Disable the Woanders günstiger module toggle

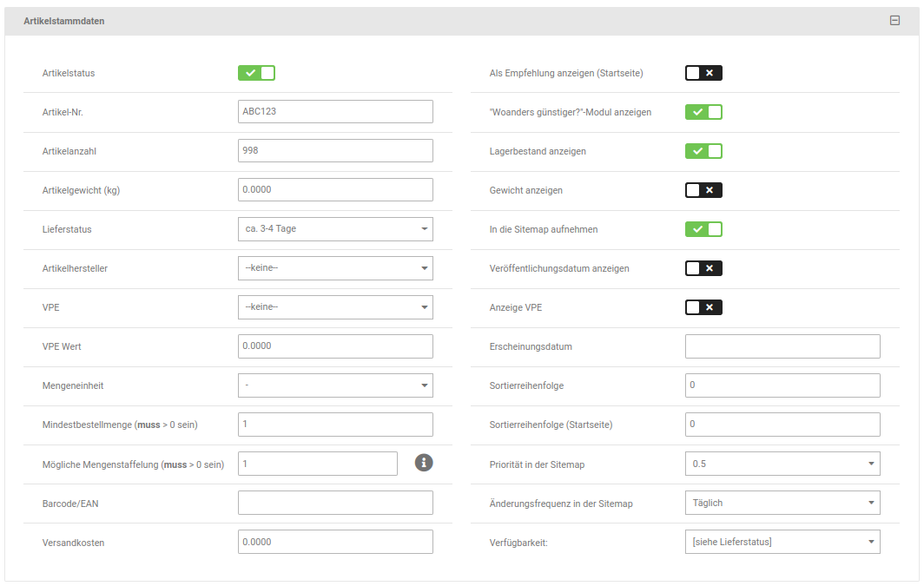[x=703, y=112]
